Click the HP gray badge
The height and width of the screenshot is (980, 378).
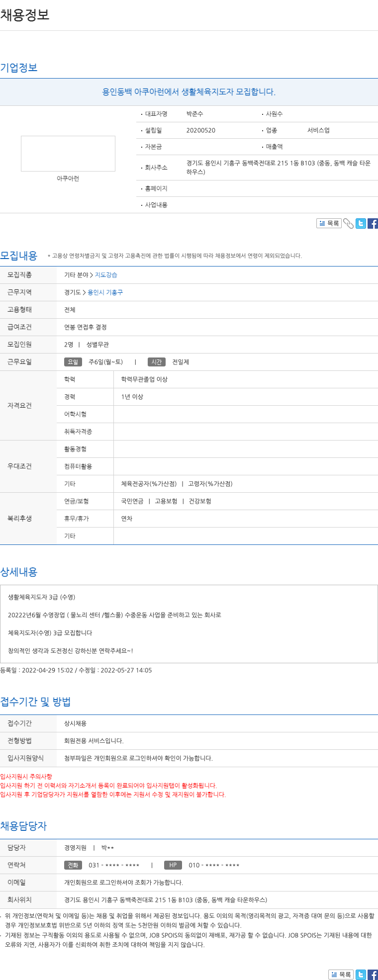coord(173,865)
